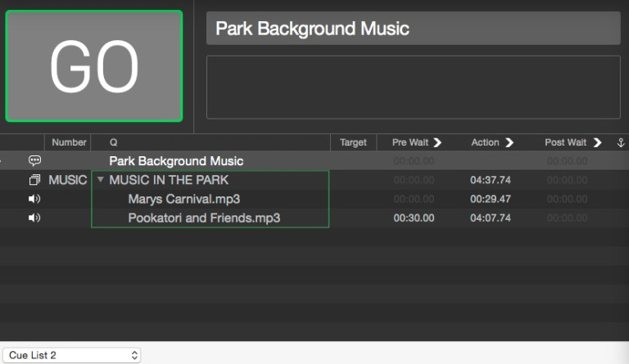Screen dimensions: 629x364
Task: Click the arrow icon next to Pre Wait
Action: point(437,142)
